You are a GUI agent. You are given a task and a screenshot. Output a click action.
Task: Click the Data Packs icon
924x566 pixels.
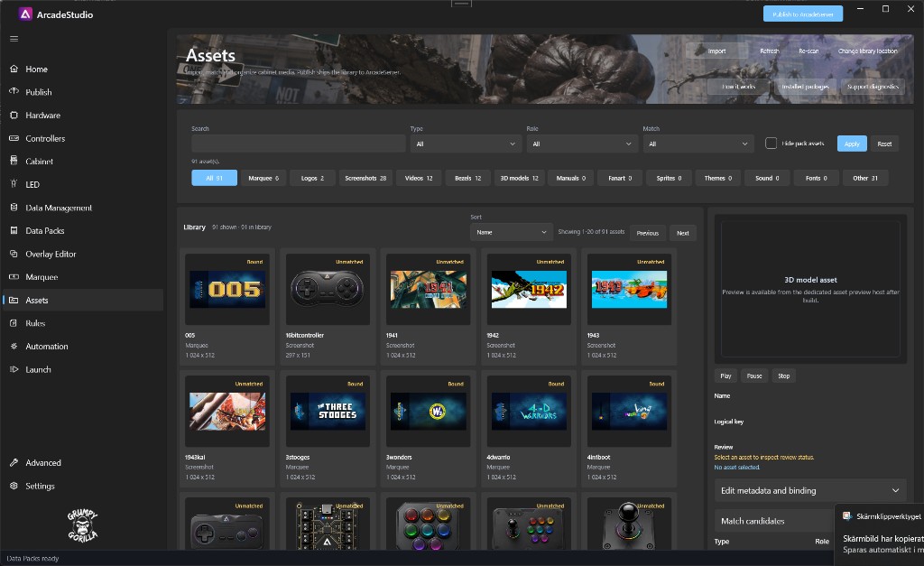pyautogui.click(x=14, y=230)
